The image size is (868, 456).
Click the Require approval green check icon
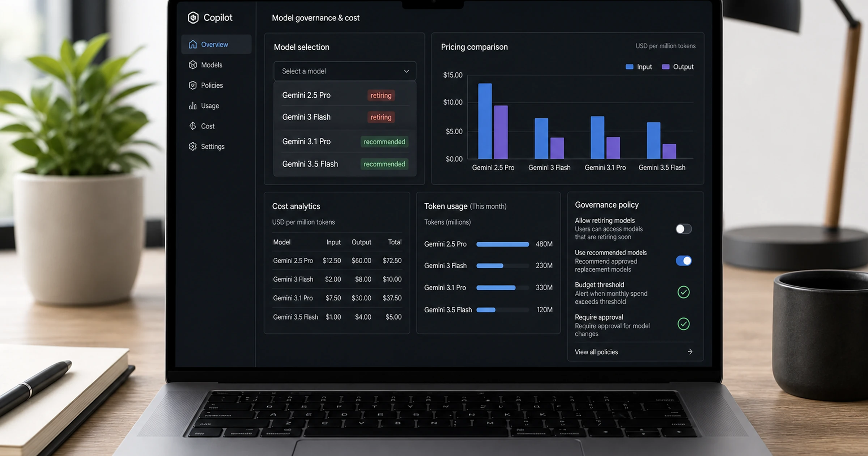(683, 324)
